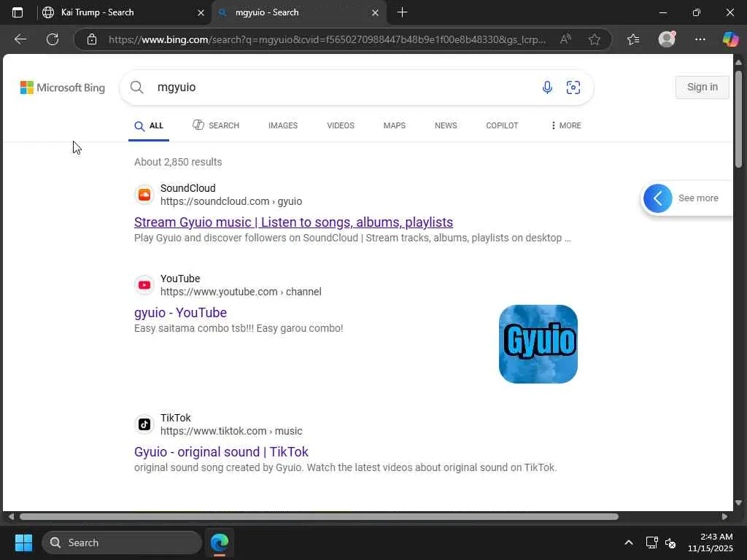The width and height of the screenshot is (747, 560).
Task: Click the About 2,850 results text
Action: (x=178, y=162)
